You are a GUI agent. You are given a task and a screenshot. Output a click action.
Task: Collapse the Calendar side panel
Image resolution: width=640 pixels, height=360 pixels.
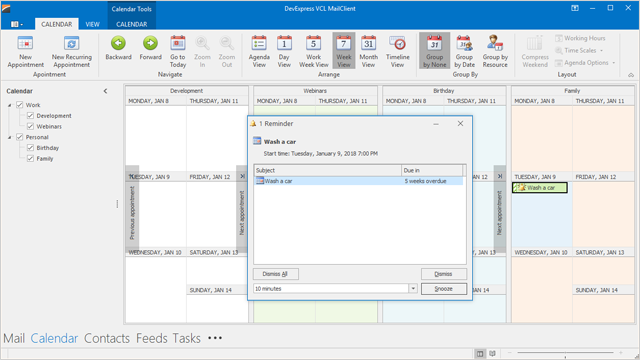coord(105,91)
